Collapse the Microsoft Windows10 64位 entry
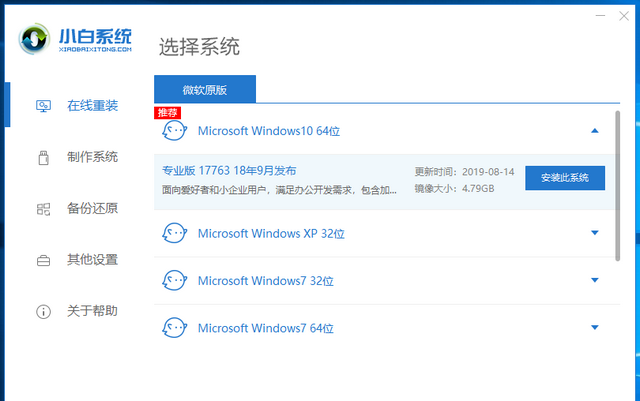Viewport: 640px width, 401px height. coord(595,131)
